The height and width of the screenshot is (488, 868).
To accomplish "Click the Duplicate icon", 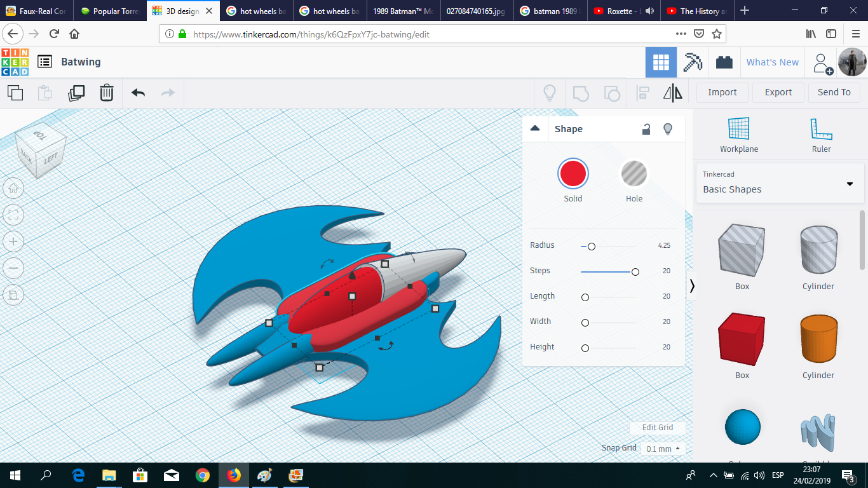I will point(76,93).
